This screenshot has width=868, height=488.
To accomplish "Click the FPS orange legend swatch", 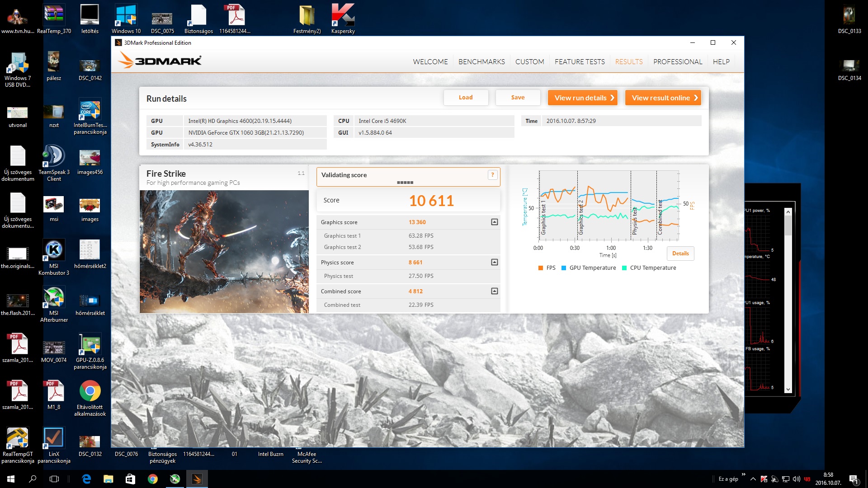I will pyautogui.click(x=540, y=268).
